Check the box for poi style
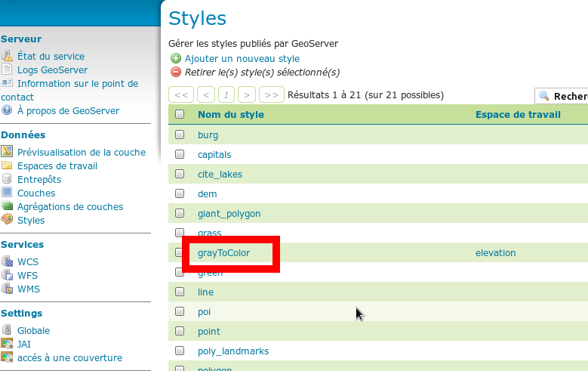The image size is (588, 371). pos(180,311)
